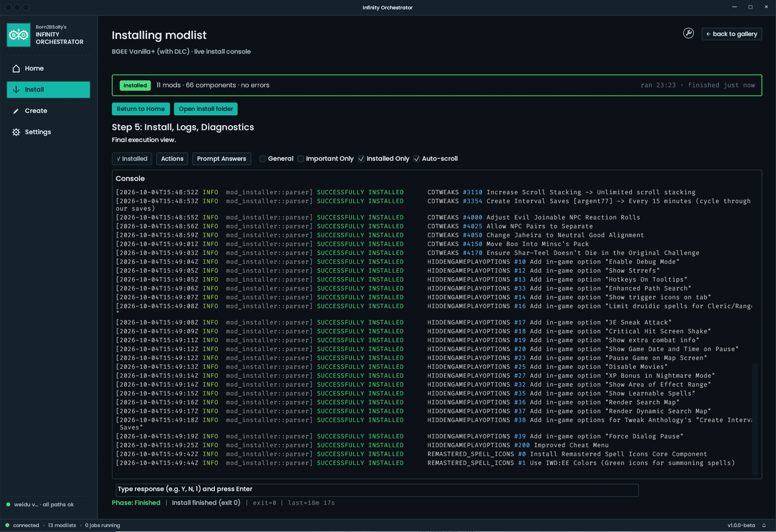The width and height of the screenshot is (776, 532).
Task: Click the "ran 23:23 · finished just now" text
Action: [698, 86]
